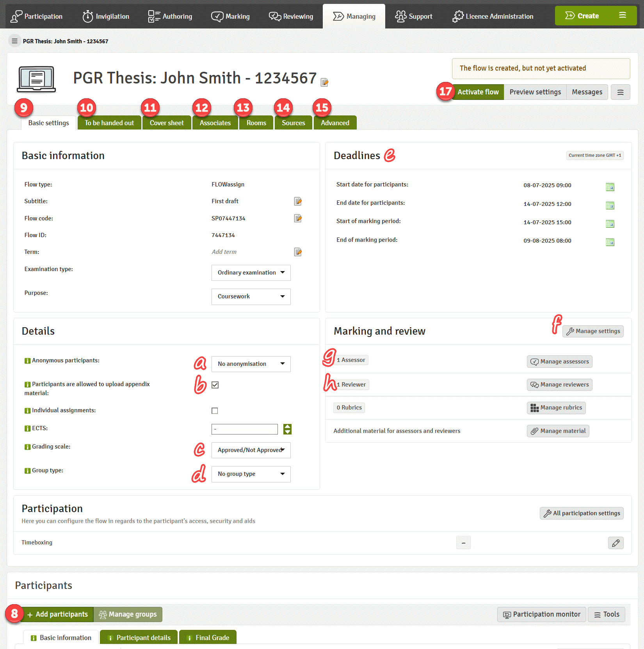The height and width of the screenshot is (649, 644).
Task: Open the breadcrumb hamburger menu icon
Action: pyautogui.click(x=14, y=41)
